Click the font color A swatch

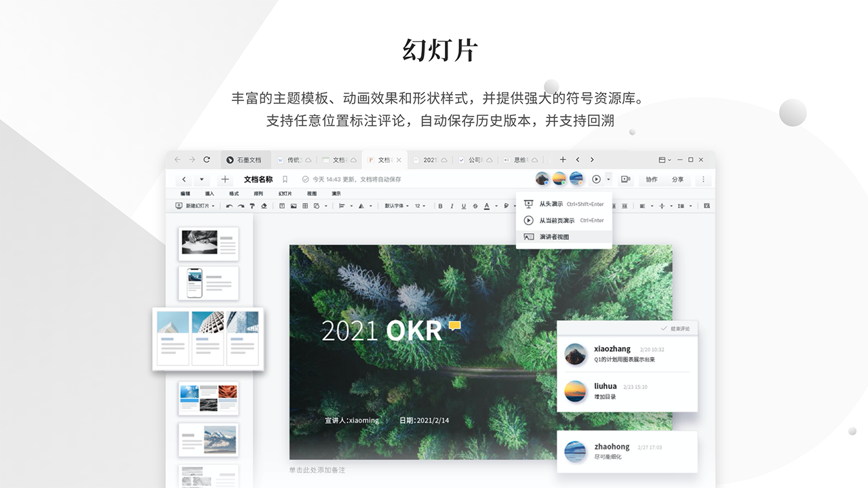tap(487, 206)
